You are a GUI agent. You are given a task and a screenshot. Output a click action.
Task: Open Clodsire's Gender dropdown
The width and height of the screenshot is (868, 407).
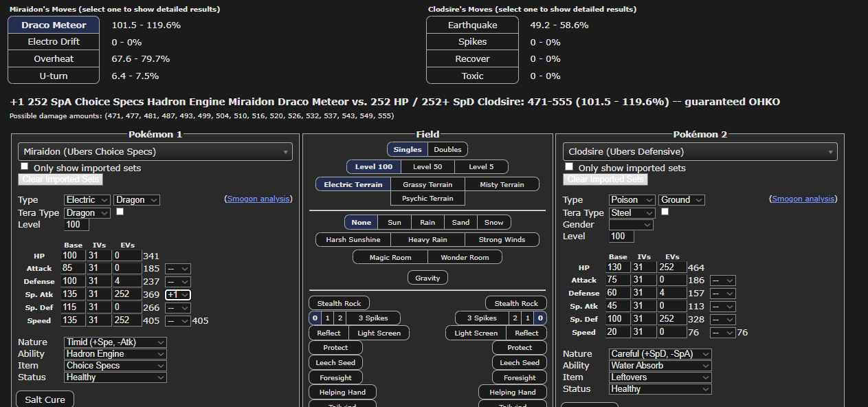tap(632, 225)
